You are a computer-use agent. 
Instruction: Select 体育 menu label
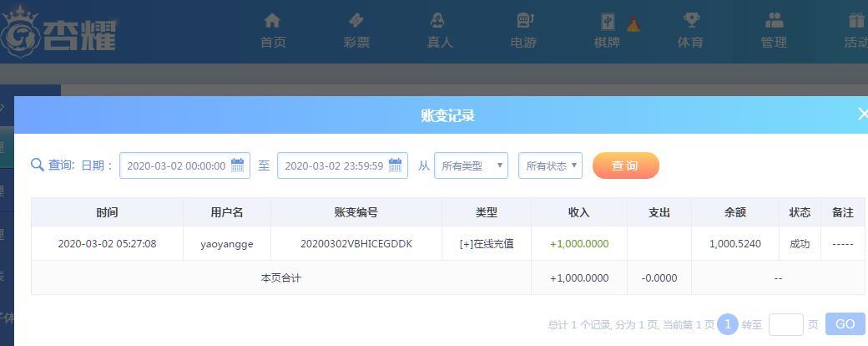(x=690, y=43)
